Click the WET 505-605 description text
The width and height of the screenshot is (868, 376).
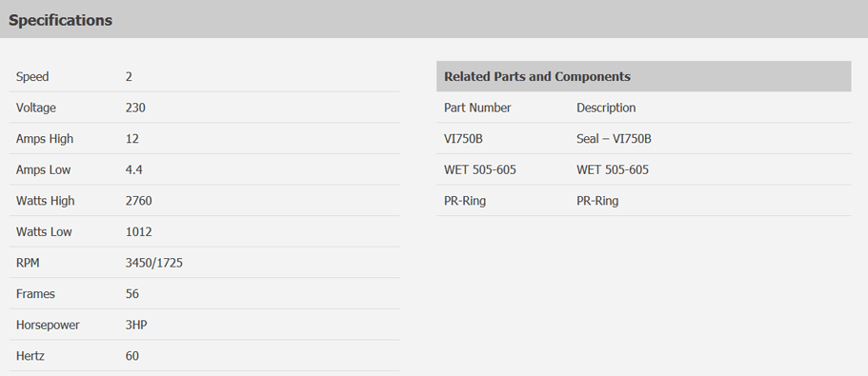[613, 169]
